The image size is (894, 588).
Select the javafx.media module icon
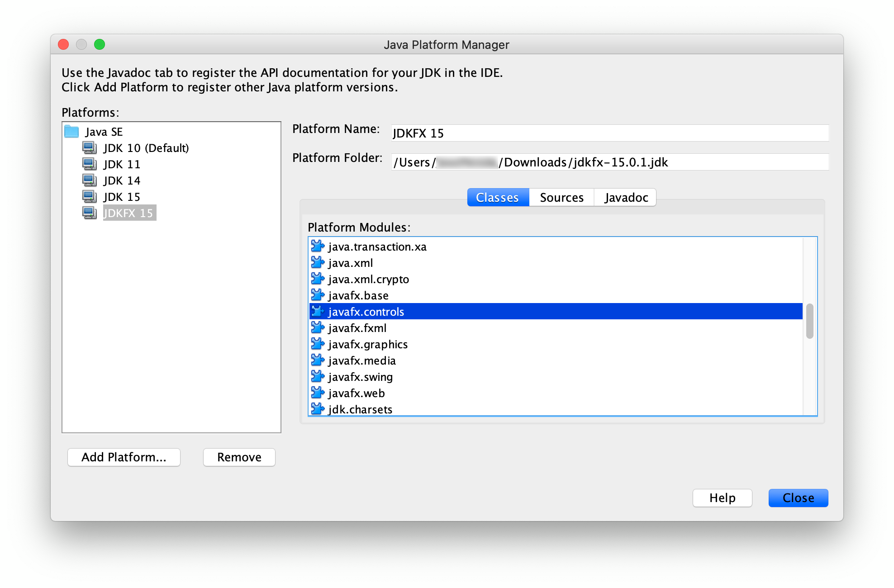pyautogui.click(x=319, y=360)
